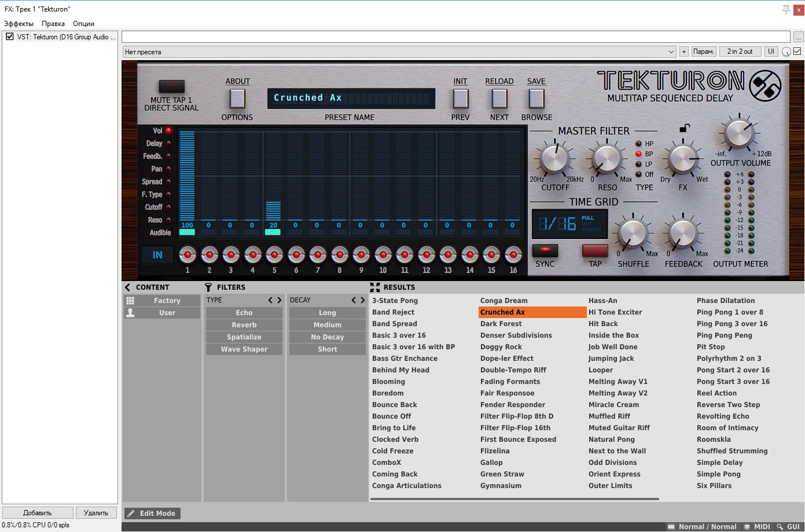Click the plus button next to preset dropdown
Image resolution: width=805 pixels, height=532 pixels.
click(683, 51)
